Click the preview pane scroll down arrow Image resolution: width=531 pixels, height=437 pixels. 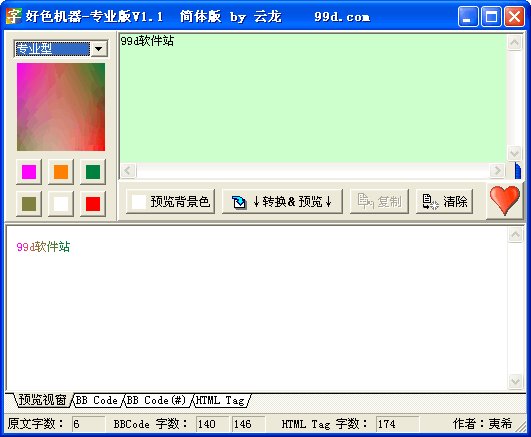515,381
